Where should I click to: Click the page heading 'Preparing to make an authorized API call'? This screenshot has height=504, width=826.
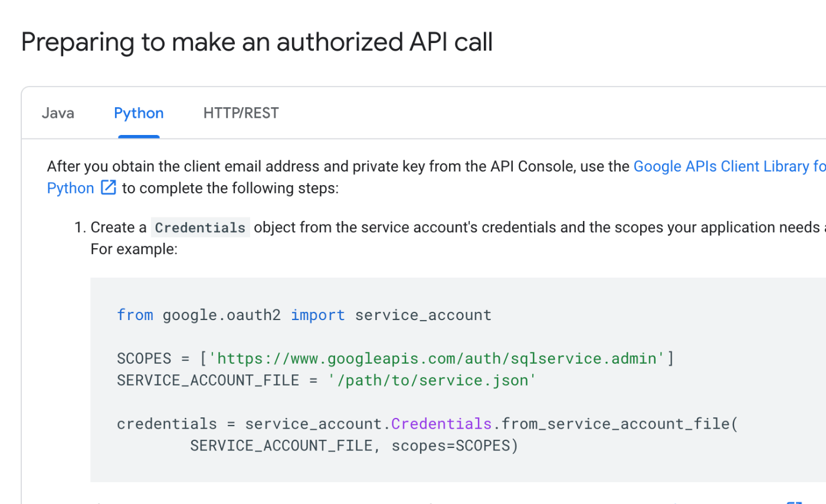tap(257, 42)
